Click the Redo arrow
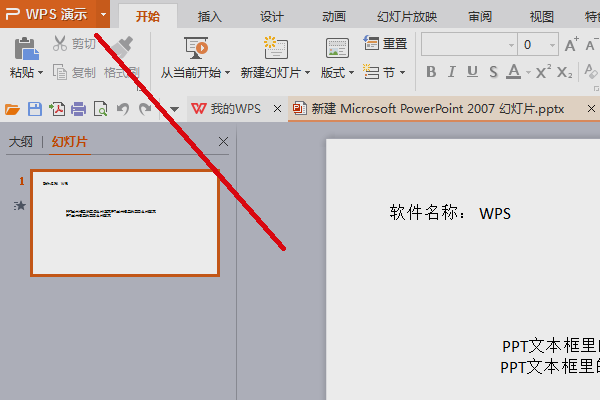The height and width of the screenshot is (400, 600). coord(145,109)
